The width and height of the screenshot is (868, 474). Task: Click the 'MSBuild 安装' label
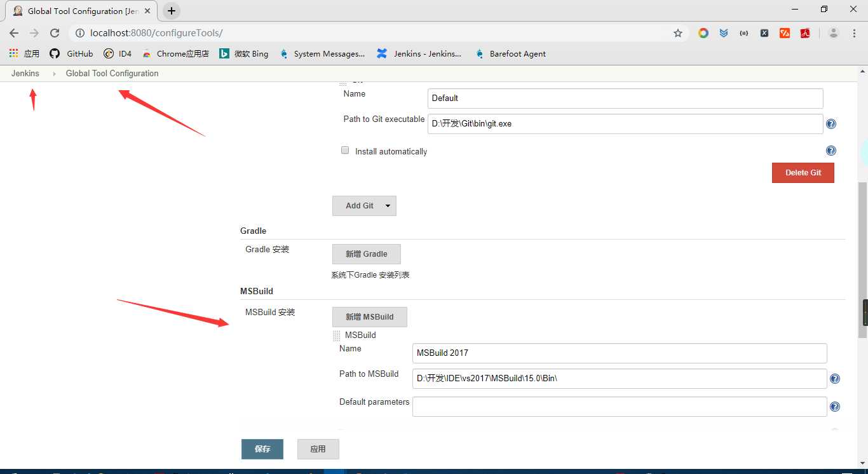tap(270, 313)
